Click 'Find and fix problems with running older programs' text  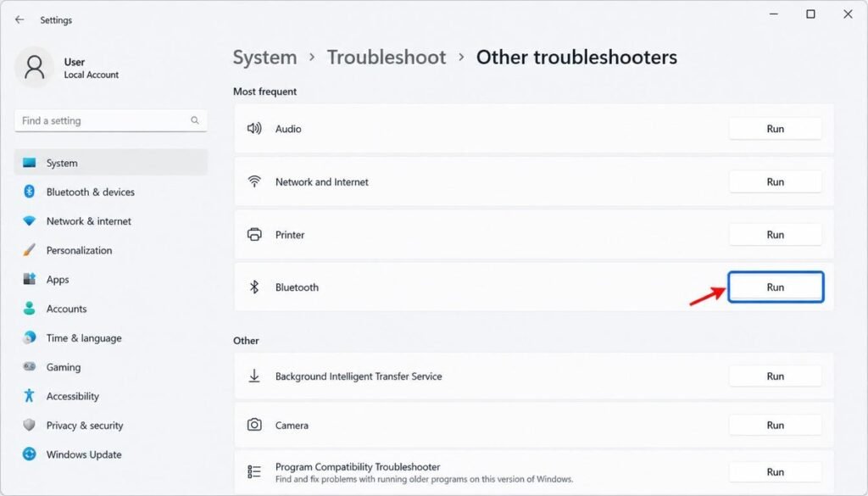click(424, 479)
